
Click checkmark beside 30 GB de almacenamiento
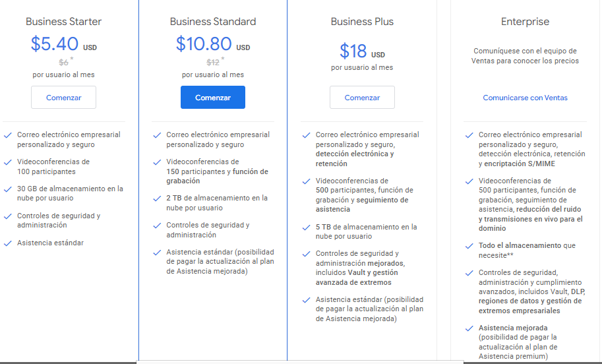click(x=7, y=189)
